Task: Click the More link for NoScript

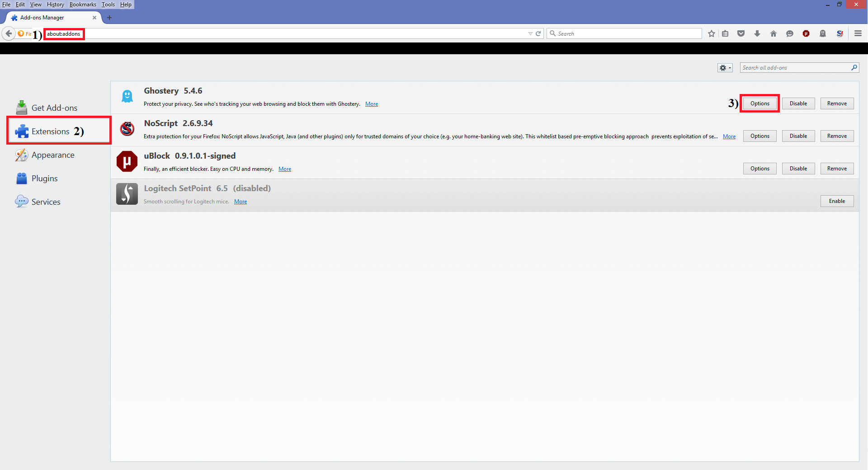Action: click(x=729, y=136)
